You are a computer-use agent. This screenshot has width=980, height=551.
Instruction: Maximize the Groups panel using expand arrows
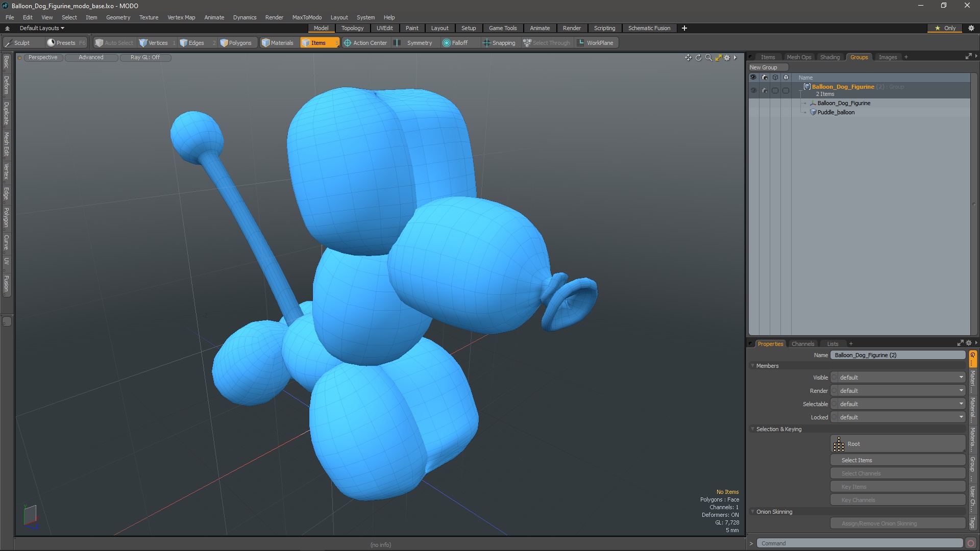click(x=968, y=57)
